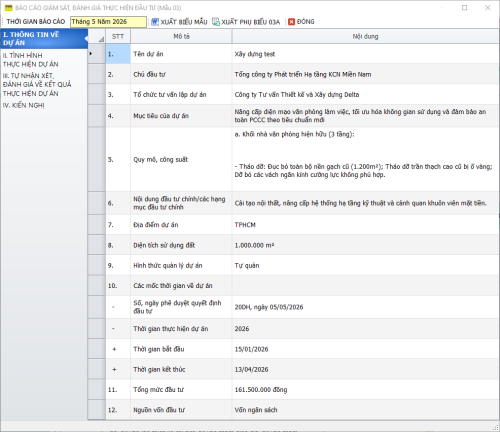Click the Word icon for Xuất Biểu Mẫu
This screenshot has width=500, height=432.
pyautogui.click(x=155, y=22)
